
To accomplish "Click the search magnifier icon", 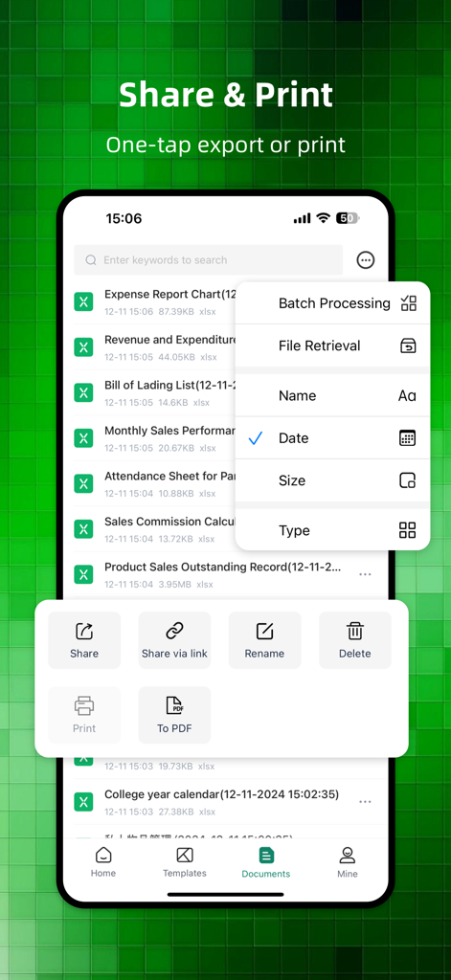I will (x=91, y=260).
